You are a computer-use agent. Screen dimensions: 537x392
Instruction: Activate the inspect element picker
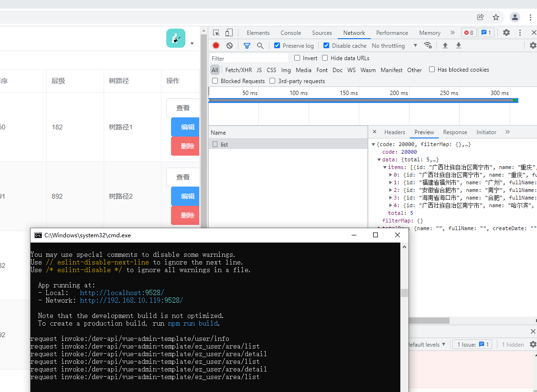tap(216, 33)
